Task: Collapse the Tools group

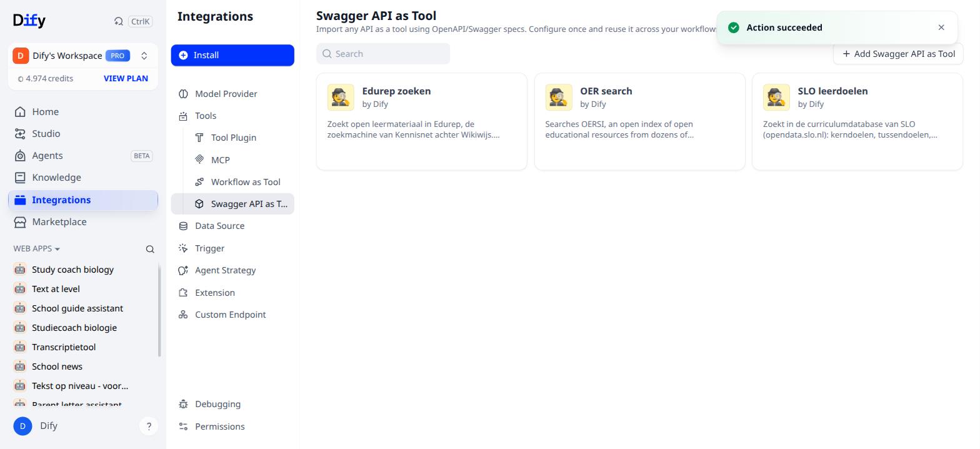Action: [232, 116]
